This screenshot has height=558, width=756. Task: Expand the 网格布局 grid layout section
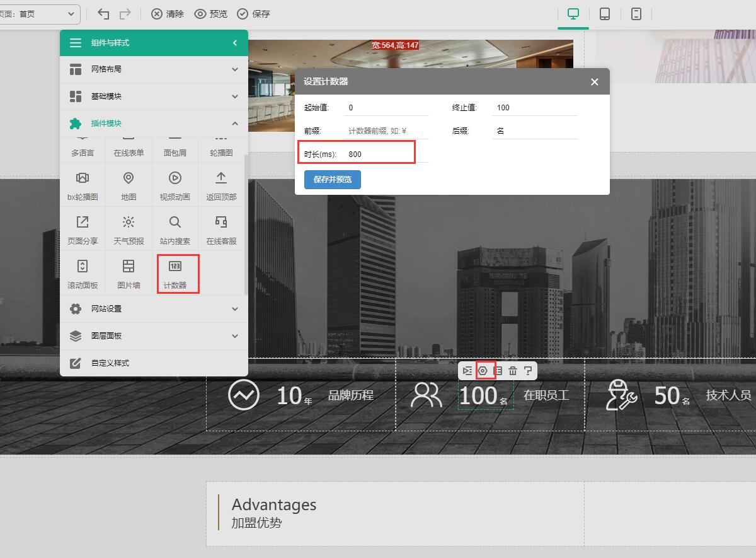click(x=154, y=69)
